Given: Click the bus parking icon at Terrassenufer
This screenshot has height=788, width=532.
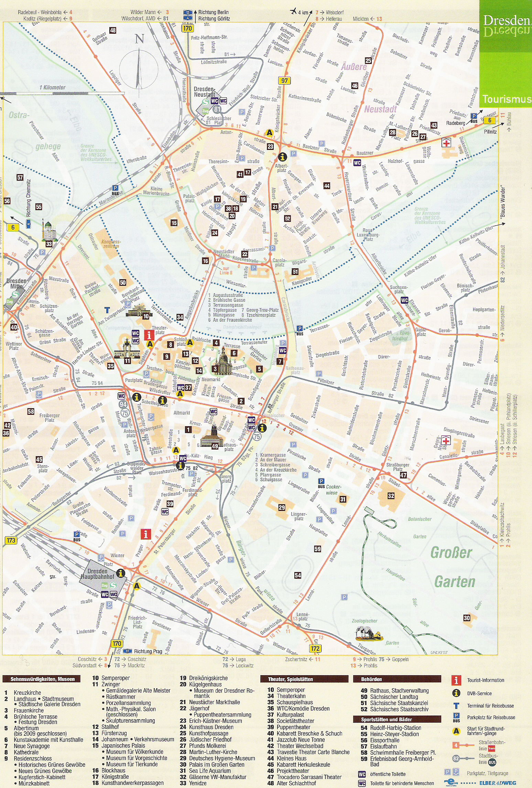Looking at the screenshot, I should tap(300, 331).
